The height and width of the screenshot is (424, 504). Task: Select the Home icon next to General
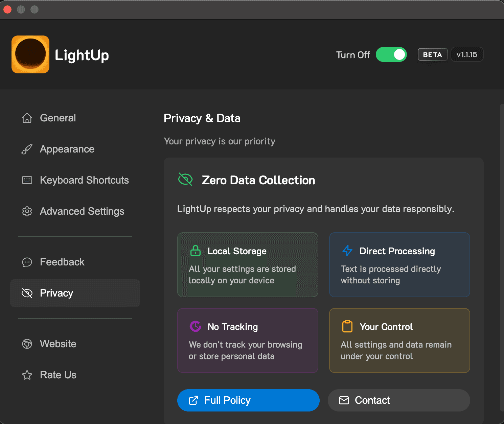(x=27, y=118)
